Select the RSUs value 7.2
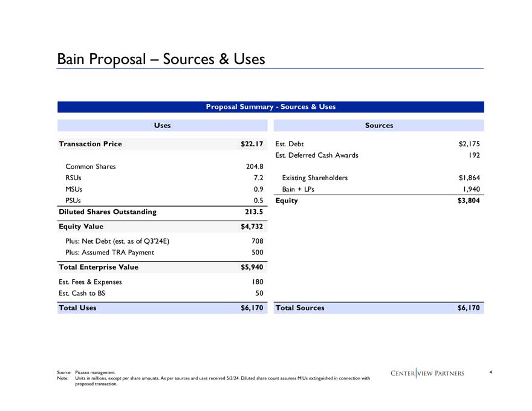The image size is (532, 411). (x=258, y=178)
